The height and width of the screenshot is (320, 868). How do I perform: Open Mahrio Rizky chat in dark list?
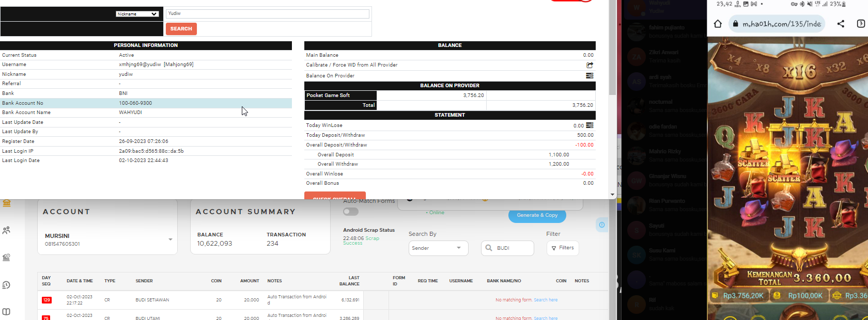[665, 155]
